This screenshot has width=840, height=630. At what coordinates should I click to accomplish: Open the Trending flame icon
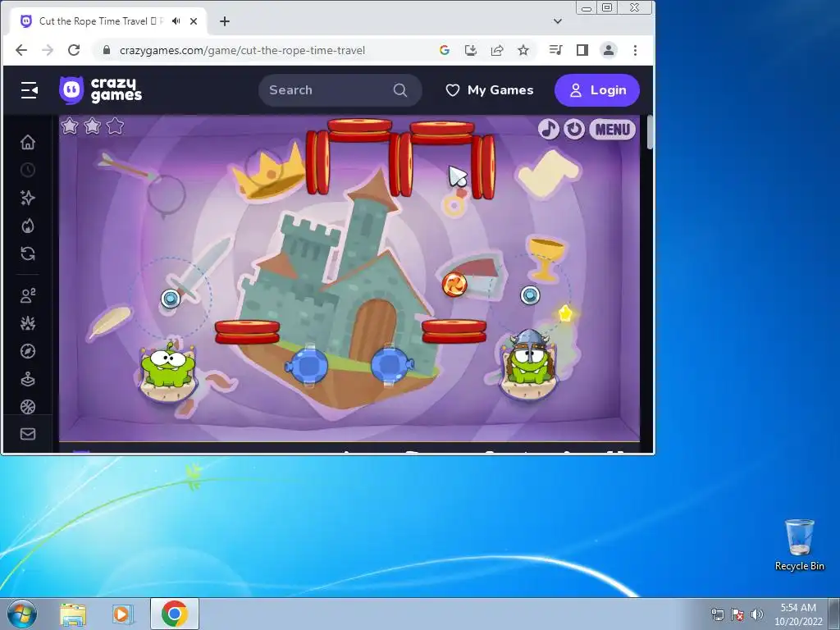pyautogui.click(x=28, y=226)
